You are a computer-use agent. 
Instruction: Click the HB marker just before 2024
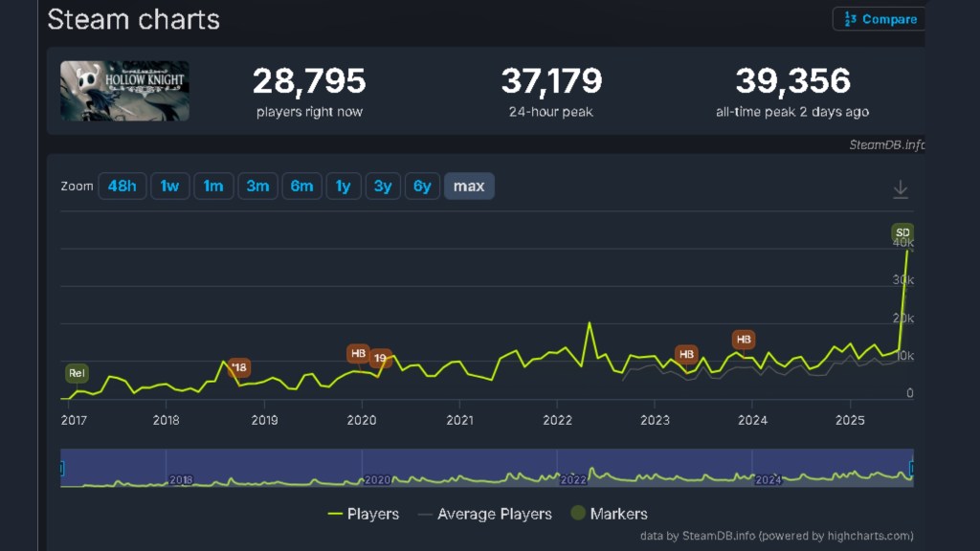743,339
